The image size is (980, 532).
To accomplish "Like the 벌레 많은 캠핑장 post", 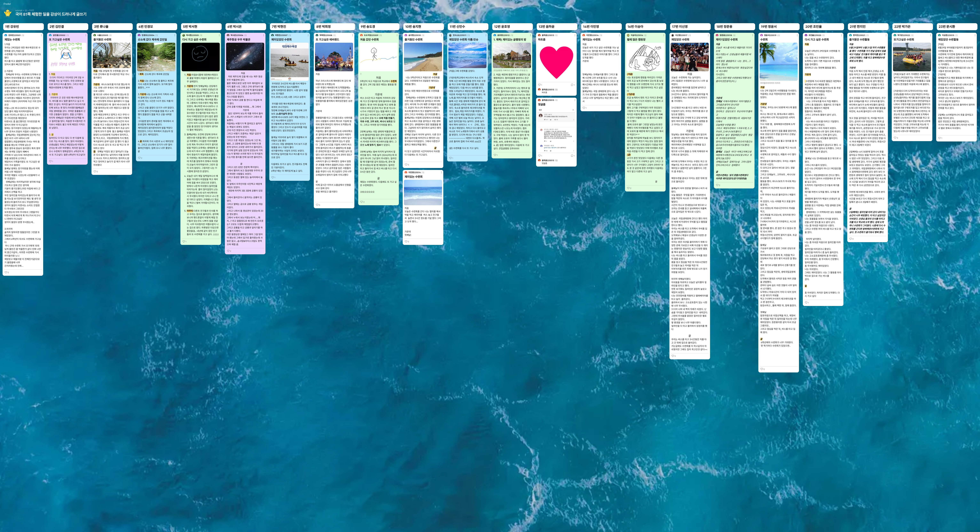I will coord(629,188).
